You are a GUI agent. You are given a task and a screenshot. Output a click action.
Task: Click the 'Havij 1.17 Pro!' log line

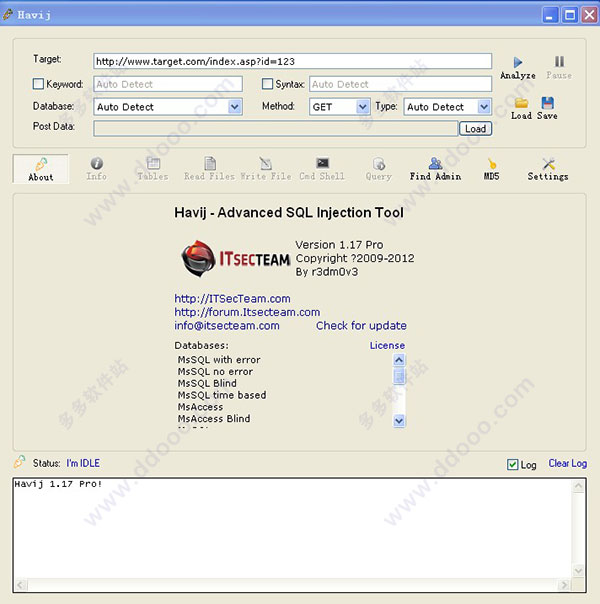click(58, 484)
